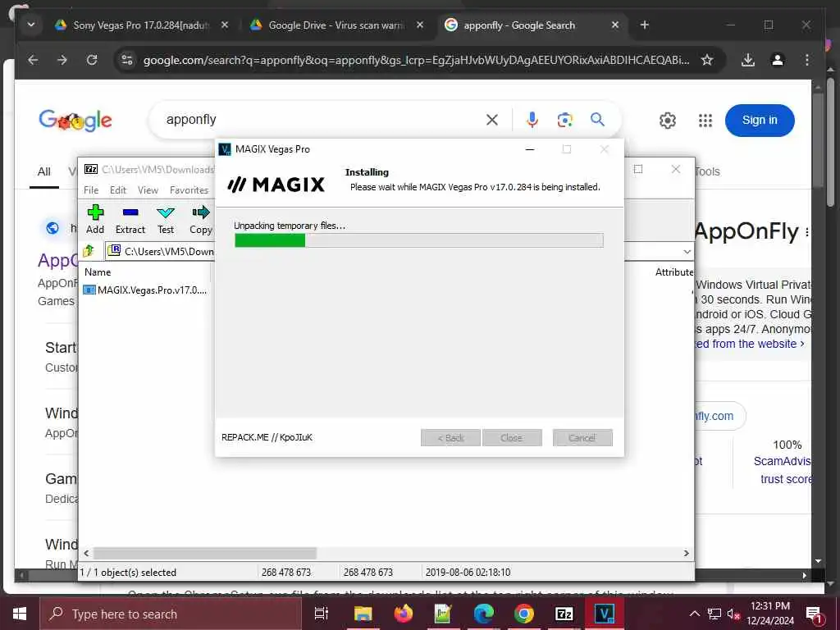Open File menu in 7-Zip
The height and width of the screenshot is (630, 840).
coord(91,190)
